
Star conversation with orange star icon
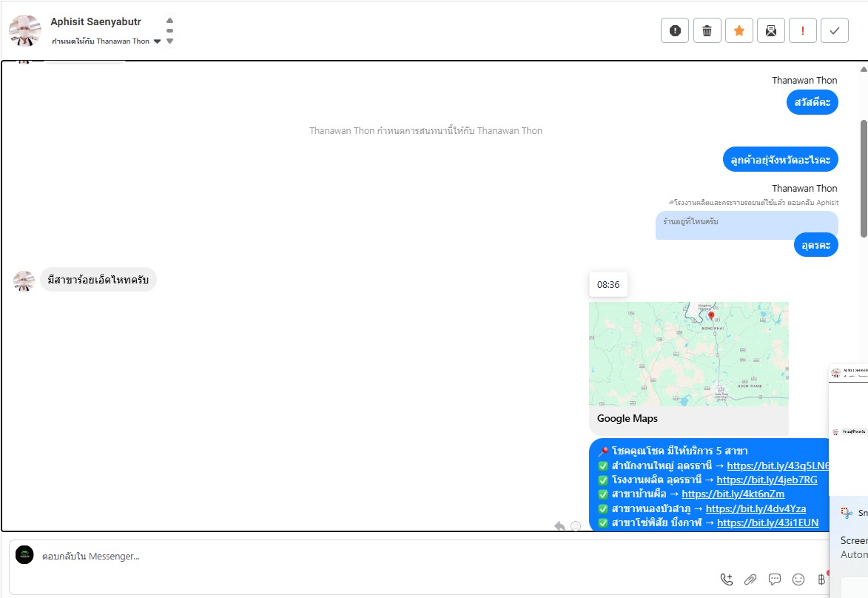click(x=739, y=30)
